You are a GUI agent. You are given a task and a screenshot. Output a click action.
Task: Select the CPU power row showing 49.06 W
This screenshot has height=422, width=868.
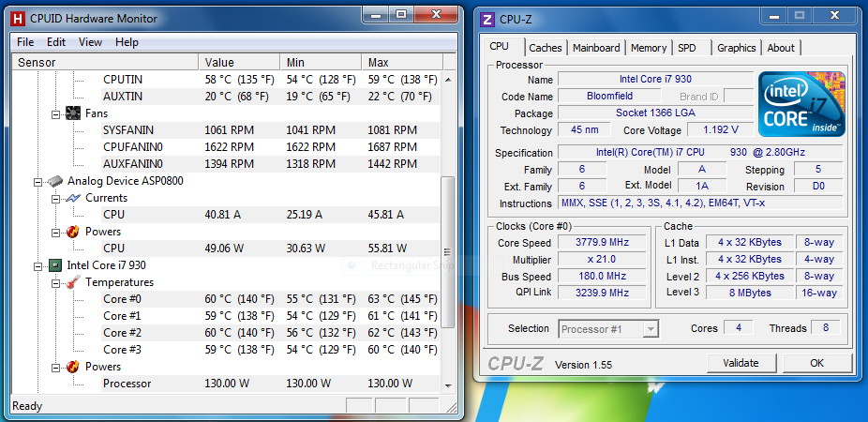271,249
